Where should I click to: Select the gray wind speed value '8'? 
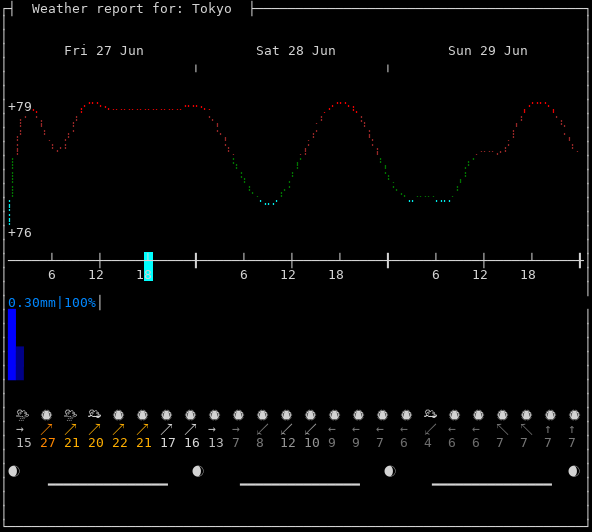tap(260, 443)
